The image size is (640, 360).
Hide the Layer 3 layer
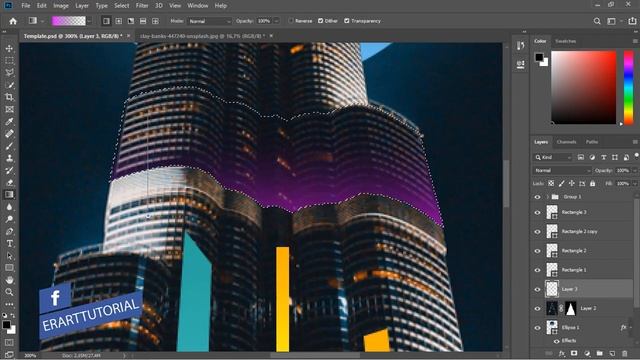coord(537,289)
